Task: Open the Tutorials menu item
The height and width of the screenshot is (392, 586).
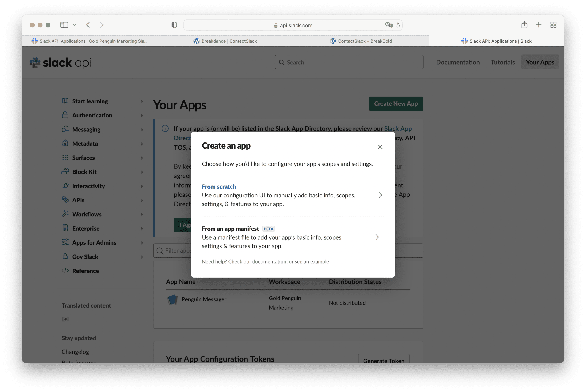Action: click(x=502, y=62)
